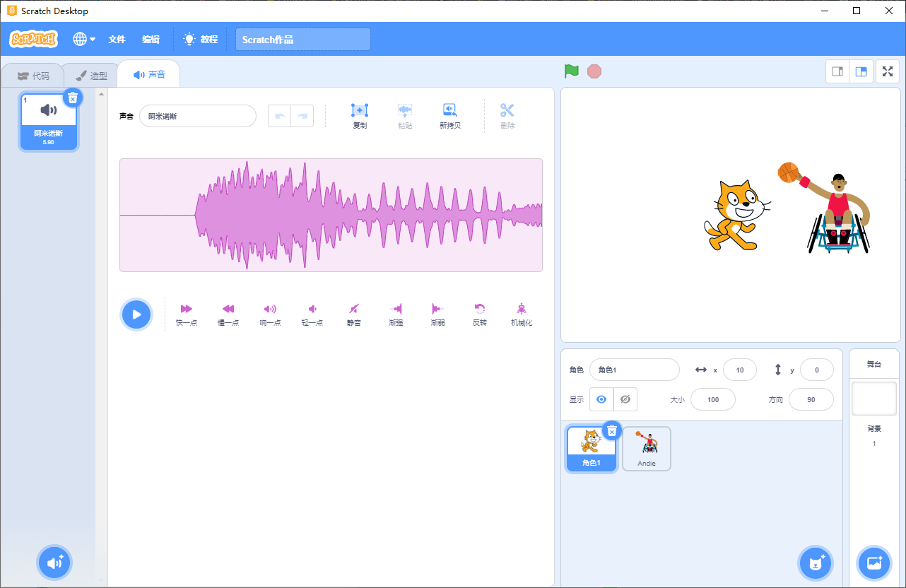Click the cat sprite on stage
The width and height of the screenshot is (906, 588).
click(x=737, y=215)
